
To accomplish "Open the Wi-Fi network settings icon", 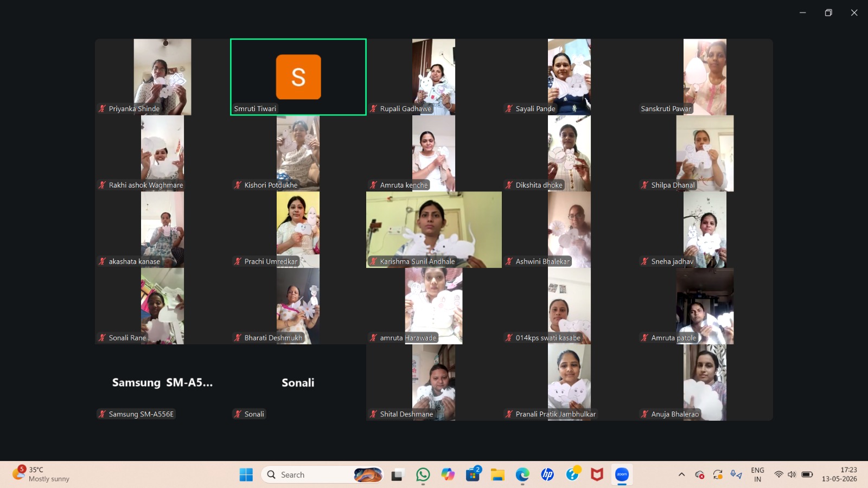I will click(779, 474).
